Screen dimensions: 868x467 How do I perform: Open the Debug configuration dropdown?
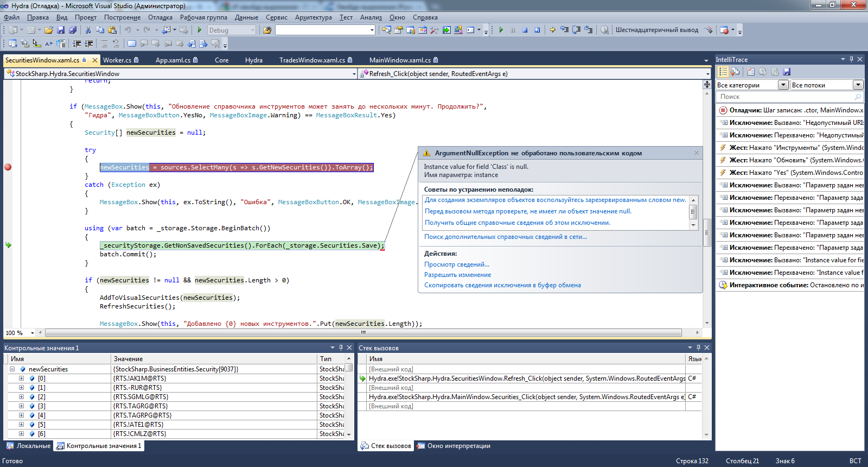click(253, 30)
